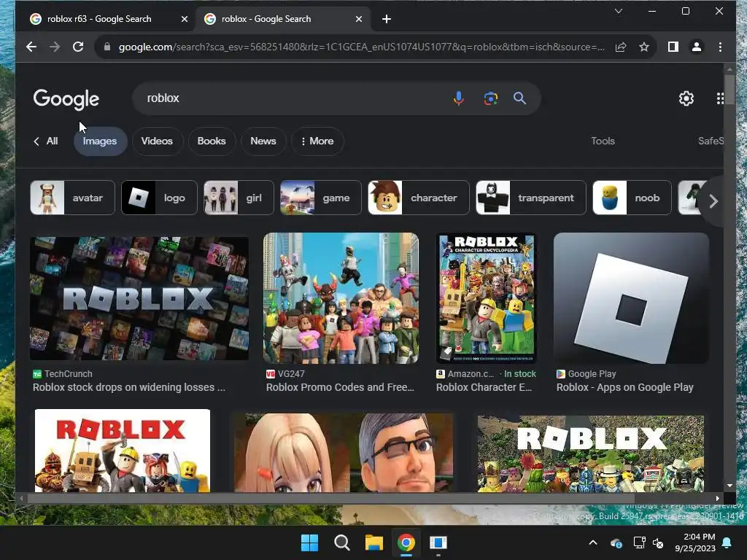Show hidden system tray icons
Image resolution: width=747 pixels, height=560 pixels.
click(593, 542)
